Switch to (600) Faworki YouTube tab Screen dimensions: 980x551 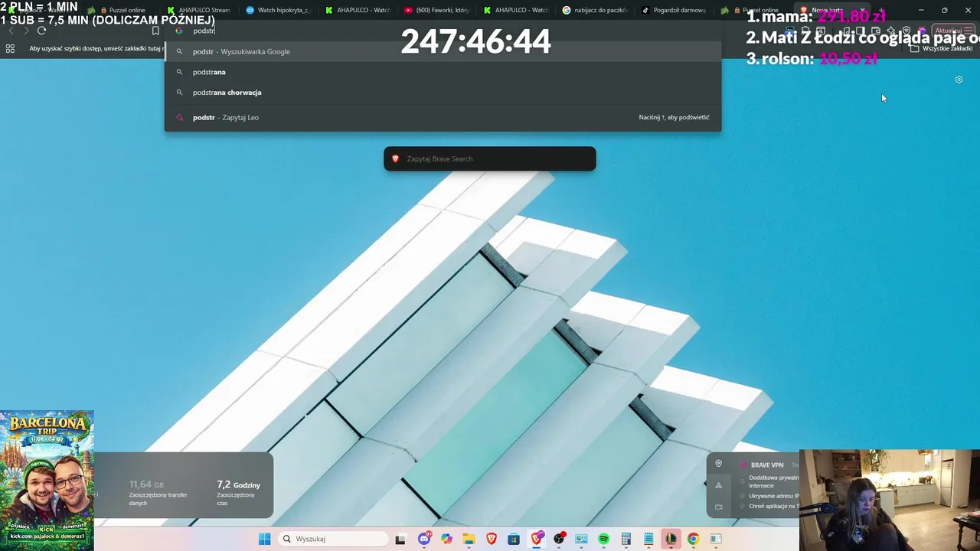point(436,10)
